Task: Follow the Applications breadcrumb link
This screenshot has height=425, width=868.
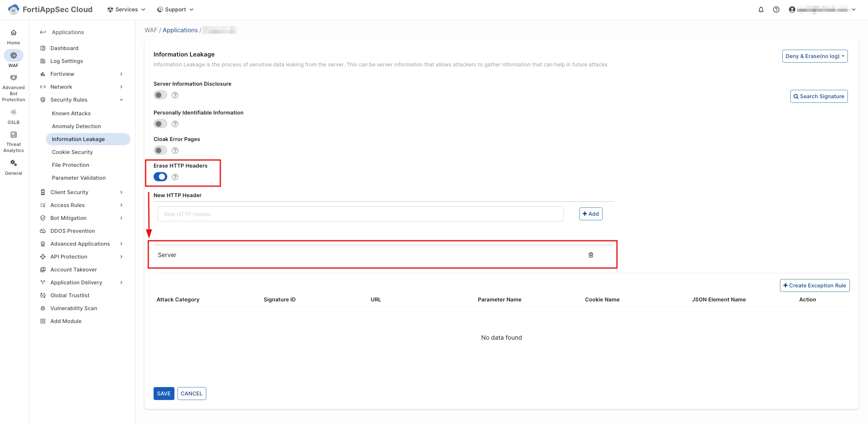Action: 180,30
